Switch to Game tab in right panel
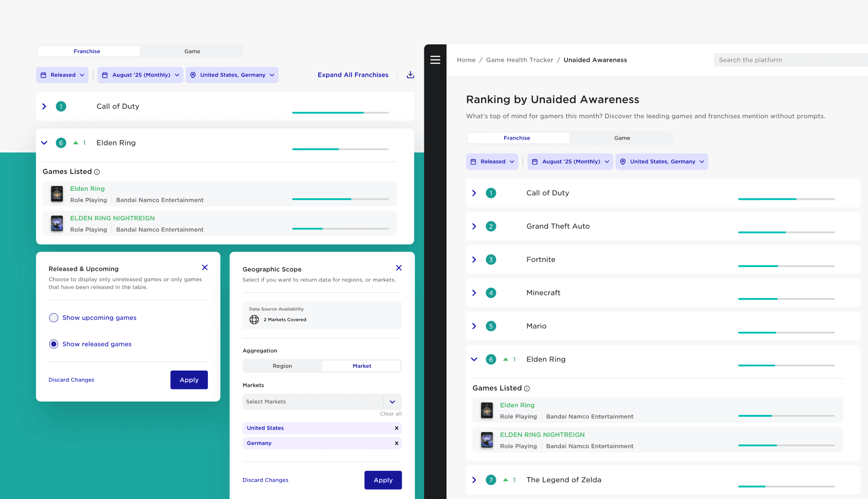Image resolution: width=868 pixels, height=499 pixels. point(622,138)
